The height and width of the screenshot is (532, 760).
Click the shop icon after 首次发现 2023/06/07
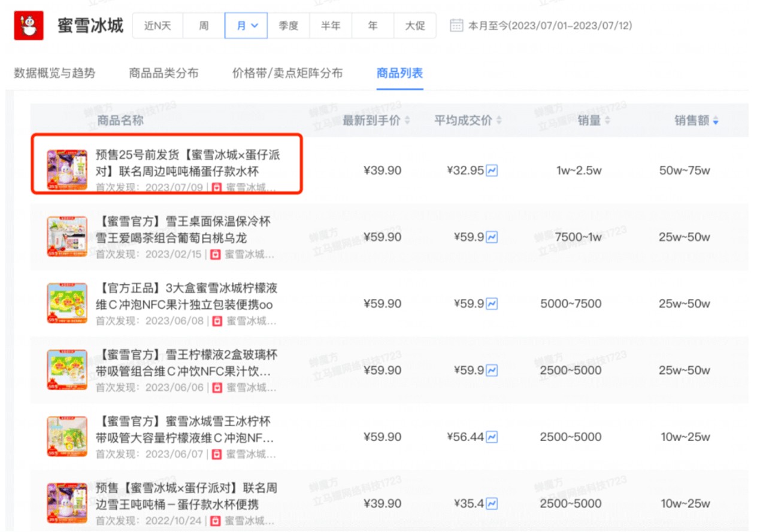click(217, 454)
